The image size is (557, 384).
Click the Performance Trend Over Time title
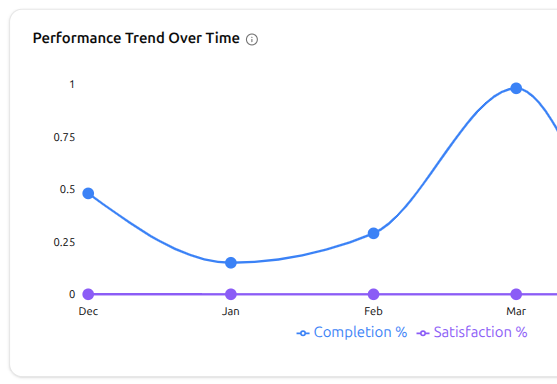click(136, 38)
